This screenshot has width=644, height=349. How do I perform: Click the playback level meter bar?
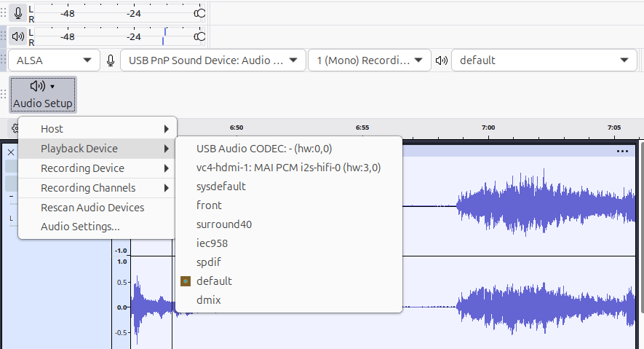coord(116,36)
